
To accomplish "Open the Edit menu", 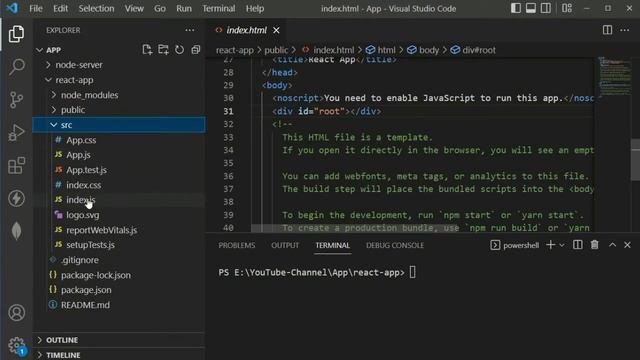I will [60, 8].
